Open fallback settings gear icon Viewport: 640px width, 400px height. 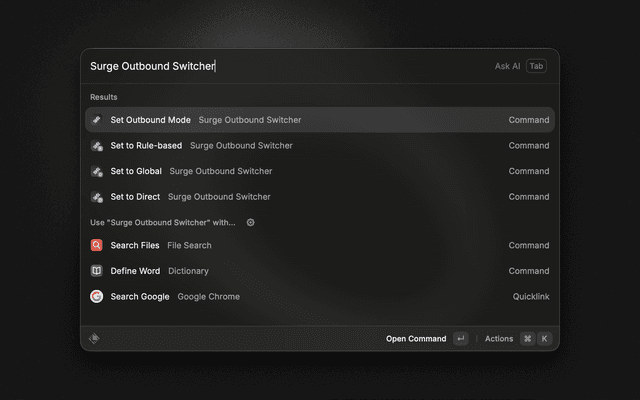(251, 222)
